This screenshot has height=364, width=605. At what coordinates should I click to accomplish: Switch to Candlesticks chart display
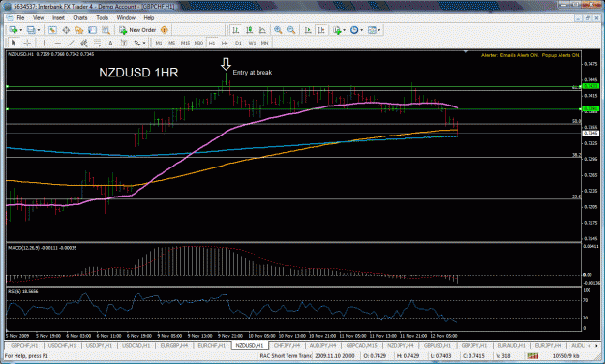click(249, 30)
